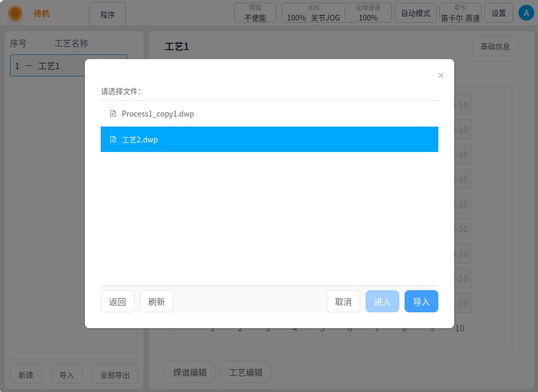Viewport: 538px width, 392px height.
Task: Open the 程序 tab
Action: 108,14
